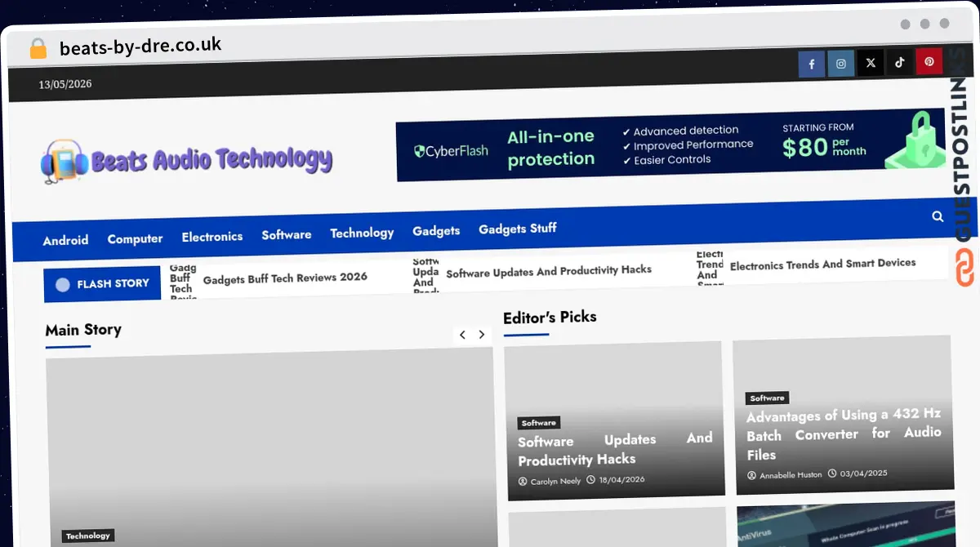980x547 pixels.
Task: Click the search magnifier icon in the navigation bar
Action: click(938, 216)
